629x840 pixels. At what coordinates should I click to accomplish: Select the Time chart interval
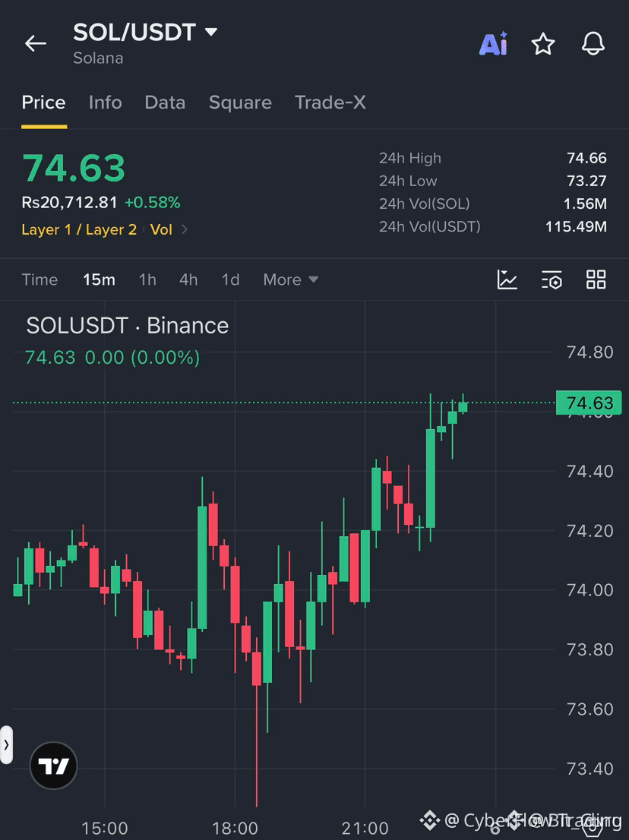click(x=40, y=279)
